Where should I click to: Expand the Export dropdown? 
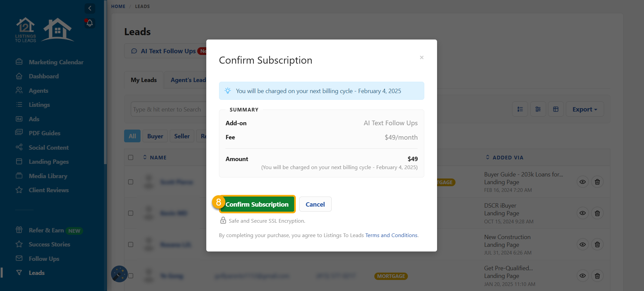[585, 109]
